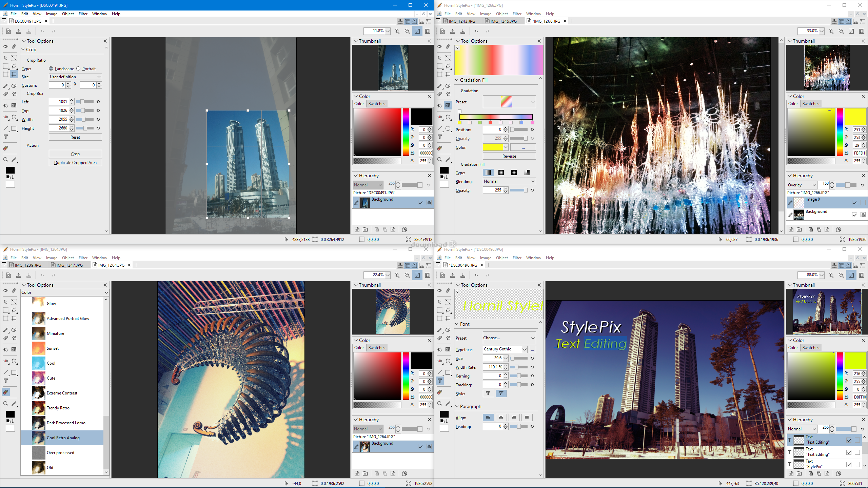Toggle visibility of Background layer in DSC00491.JPG window
868x488 pixels.
click(421, 203)
